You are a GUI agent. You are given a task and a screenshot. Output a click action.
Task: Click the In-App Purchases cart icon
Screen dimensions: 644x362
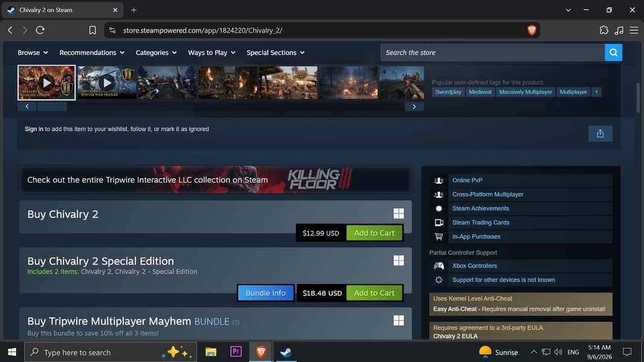[x=439, y=237]
